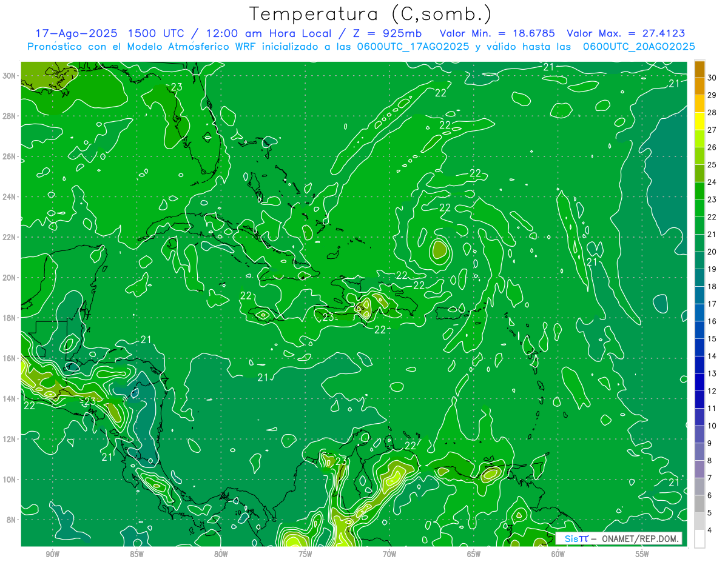The width and height of the screenshot is (728, 562).
Task: Click '0600UTC_20AGO2025' valid-until text
Action: point(639,46)
